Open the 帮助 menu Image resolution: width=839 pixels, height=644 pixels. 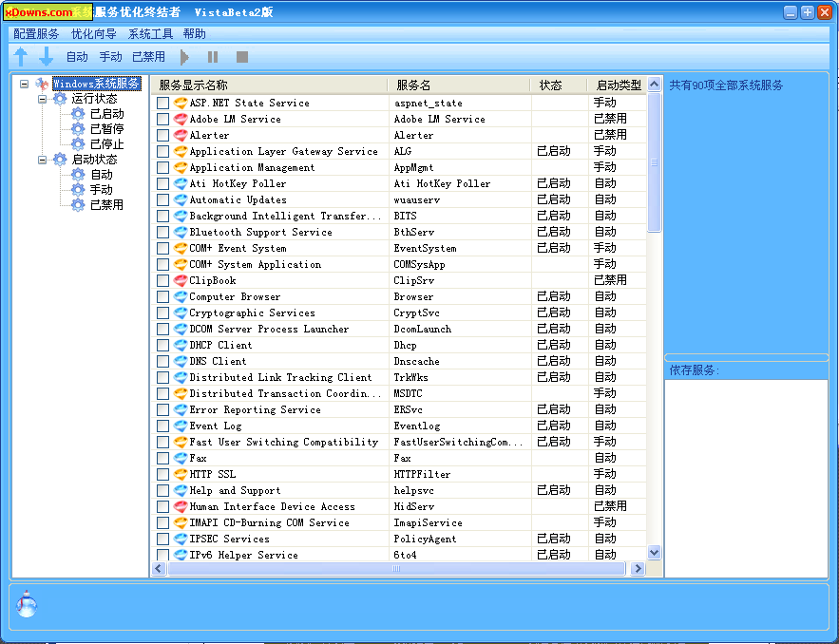coord(194,33)
